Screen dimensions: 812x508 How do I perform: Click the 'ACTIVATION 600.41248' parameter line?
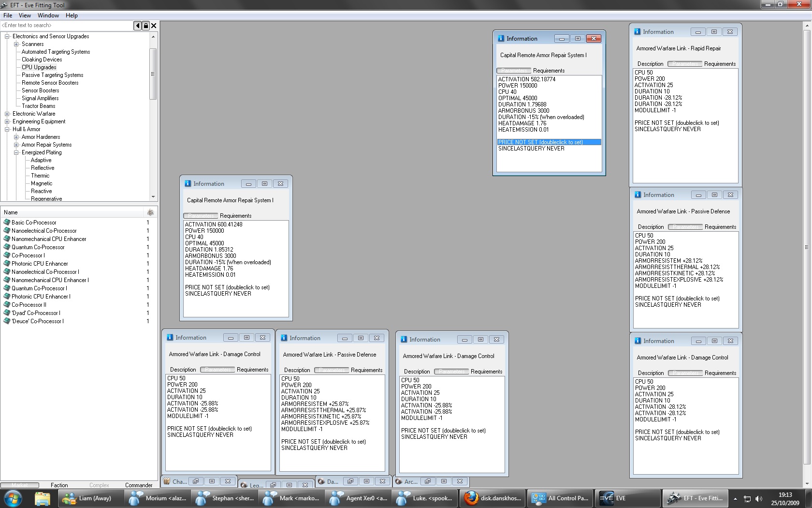214,224
